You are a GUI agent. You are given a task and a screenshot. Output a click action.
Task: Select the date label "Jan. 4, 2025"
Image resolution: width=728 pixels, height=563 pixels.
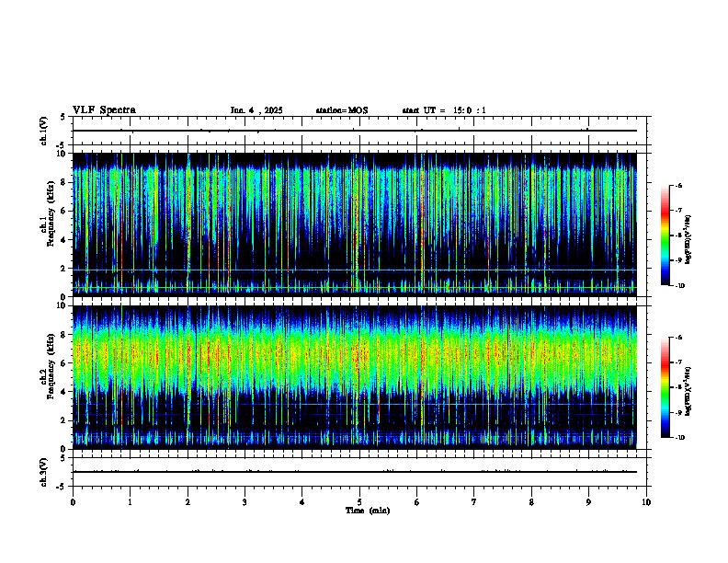tap(256, 110)
